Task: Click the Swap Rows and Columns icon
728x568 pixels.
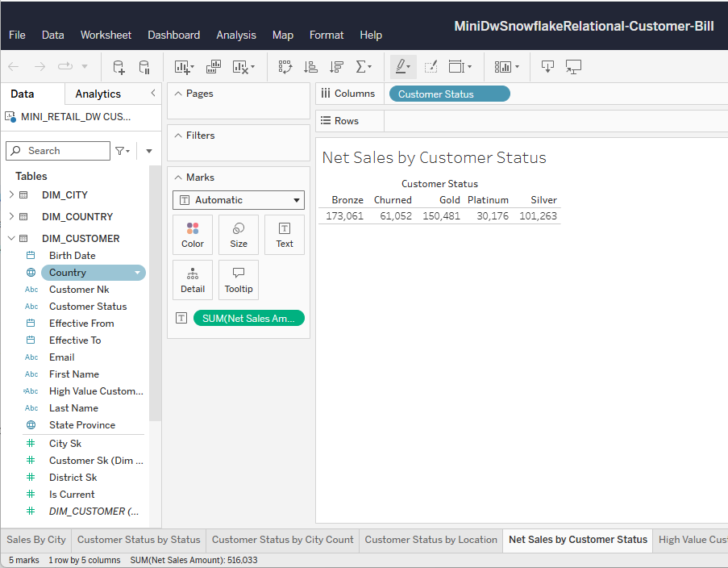Action: pyautogui.click(x=285, y=67)
